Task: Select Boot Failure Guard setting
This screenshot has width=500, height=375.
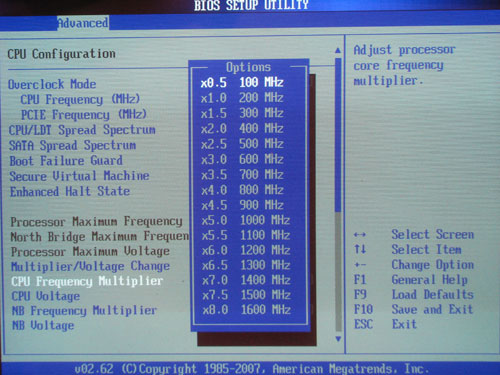Action: pyautogui.click(x=66, y=161)
